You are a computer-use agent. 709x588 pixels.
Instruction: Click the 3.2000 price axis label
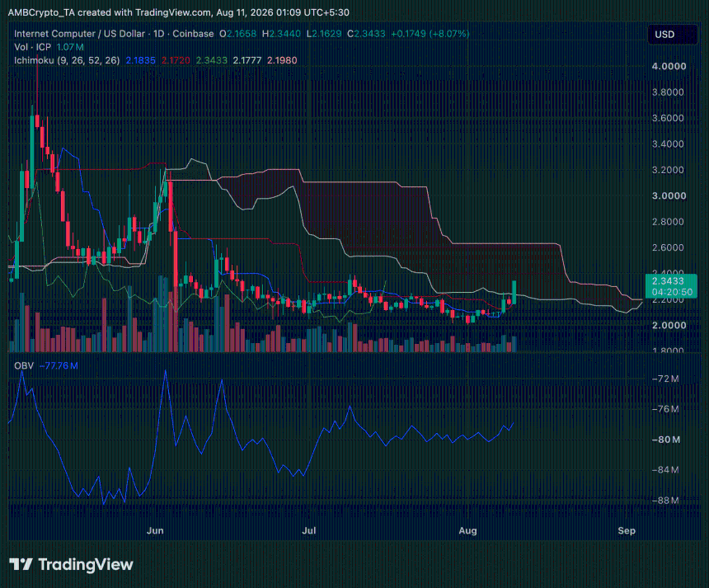click(x=668, y=170)
